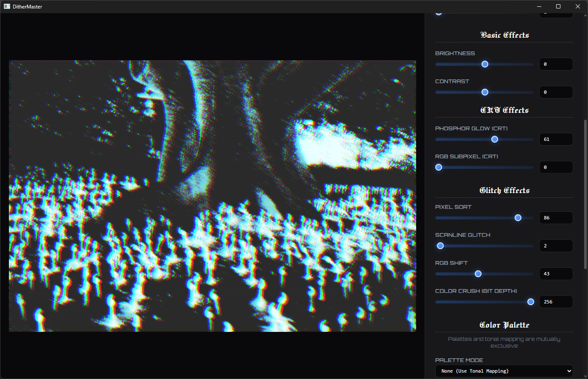Image resolution: width=588 pixels, height=379 pixels.
Task: Click the "Color Palette" section heading
Action: coord(504,325)
